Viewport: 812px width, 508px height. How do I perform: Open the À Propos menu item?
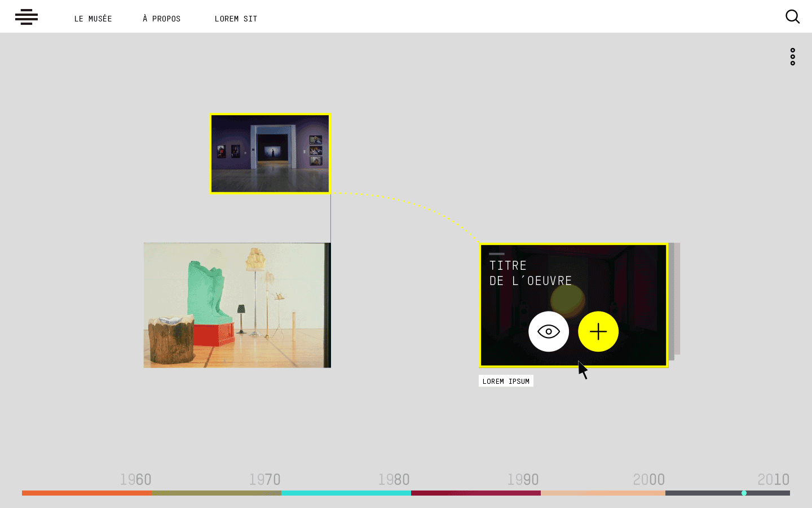point(162,19)
